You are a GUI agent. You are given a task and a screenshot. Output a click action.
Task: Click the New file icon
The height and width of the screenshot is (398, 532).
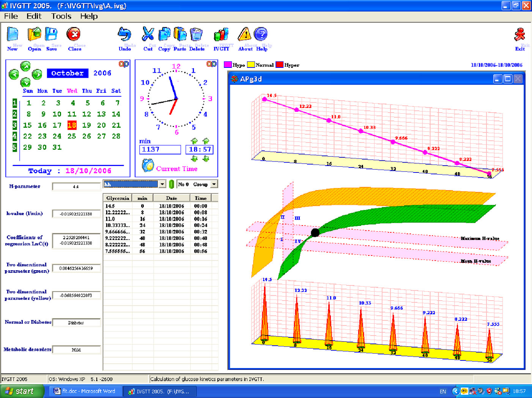pos(13,35)
